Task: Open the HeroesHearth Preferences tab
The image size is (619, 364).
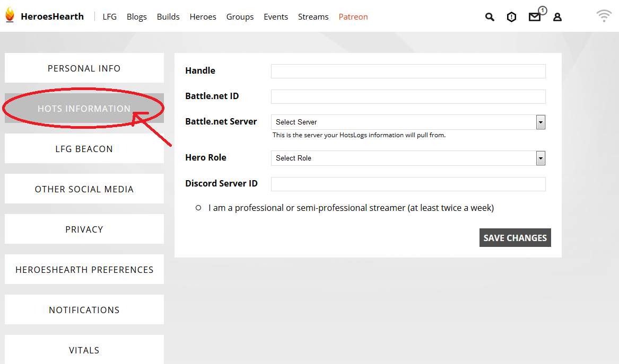Action: point(84,269)
